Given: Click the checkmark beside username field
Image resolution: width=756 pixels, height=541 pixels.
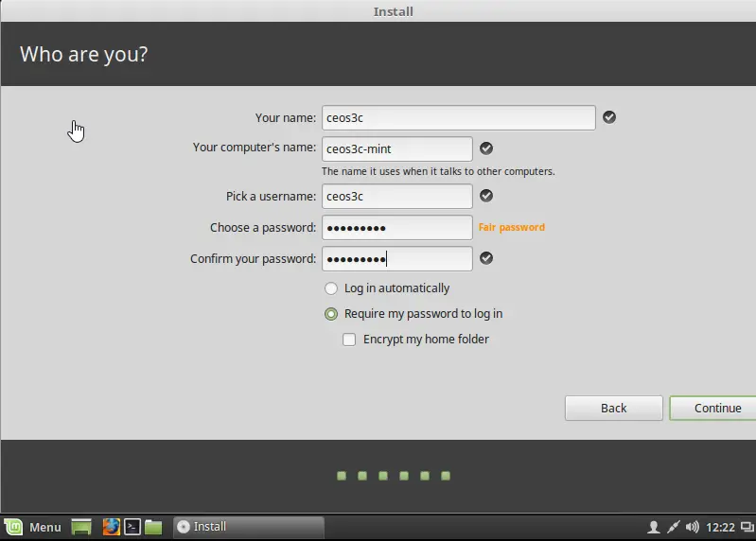Looking at the screenshot, I should pyautogui.click(x=486, y=196).
